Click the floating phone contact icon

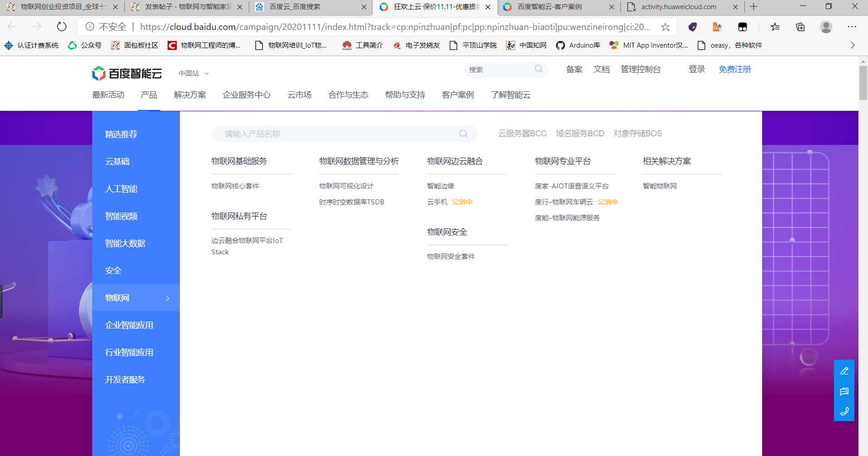click(844, 411)
